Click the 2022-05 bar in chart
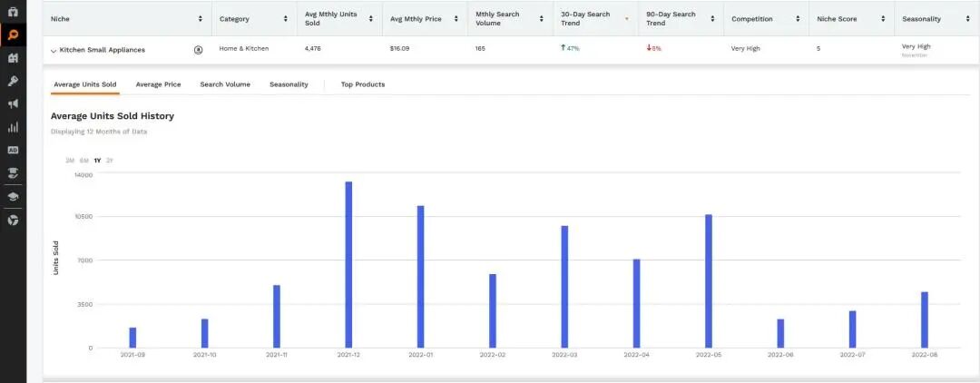The width and height of the screenshot is (980, 383). [708, 281]
